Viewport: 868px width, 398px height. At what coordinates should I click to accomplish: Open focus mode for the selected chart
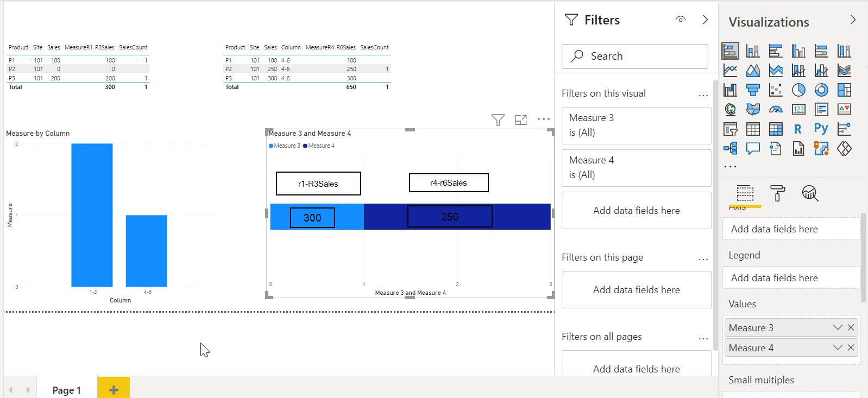[x=521, y=120]
